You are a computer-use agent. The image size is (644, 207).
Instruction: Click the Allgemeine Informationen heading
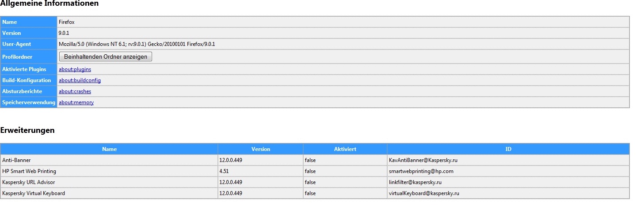49,4
